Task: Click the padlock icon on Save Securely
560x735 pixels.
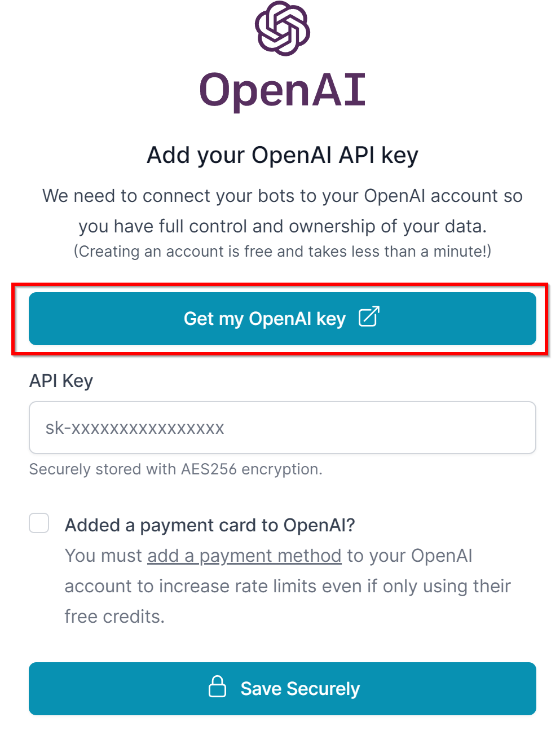Action: (218, 686)
